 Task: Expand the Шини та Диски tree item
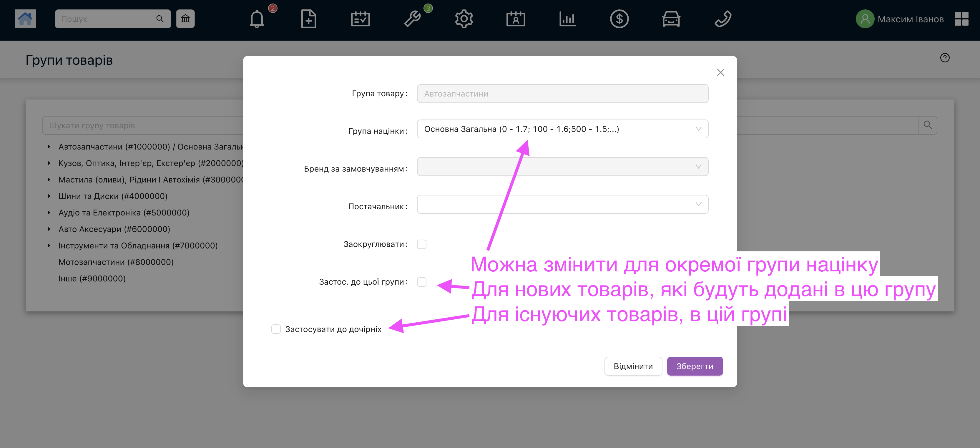[x=49, y=196]
